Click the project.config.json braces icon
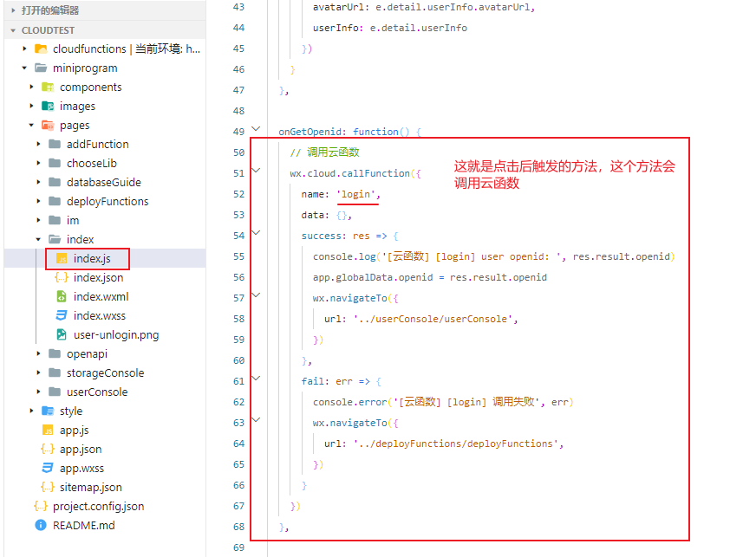This screenshot has width=756, height=557. 41,507
